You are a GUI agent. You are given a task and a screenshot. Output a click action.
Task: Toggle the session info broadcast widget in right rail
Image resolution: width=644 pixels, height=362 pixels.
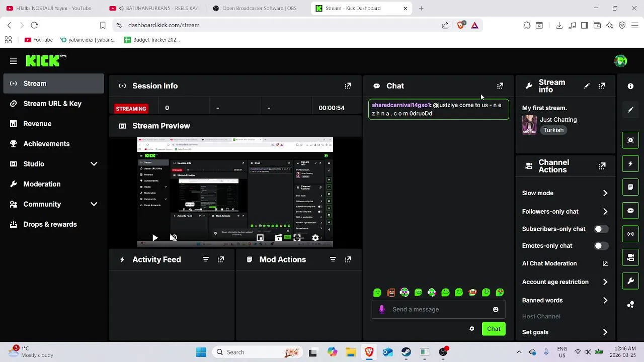[630, 234]
